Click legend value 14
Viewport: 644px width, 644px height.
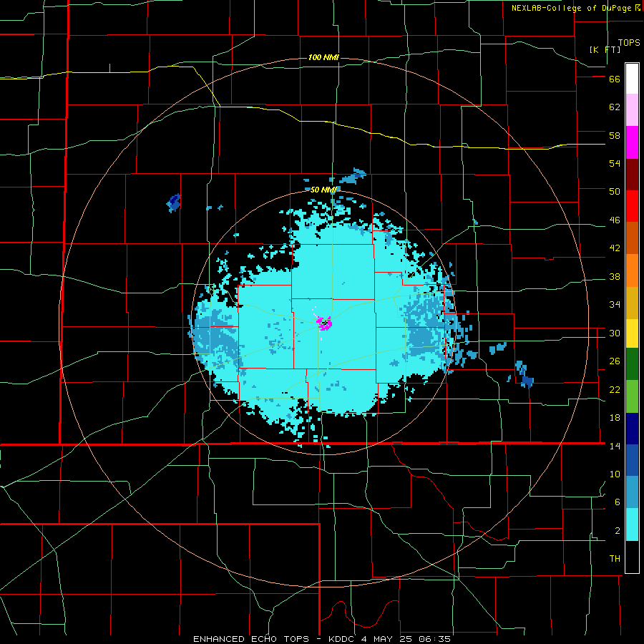click(615, 446)
